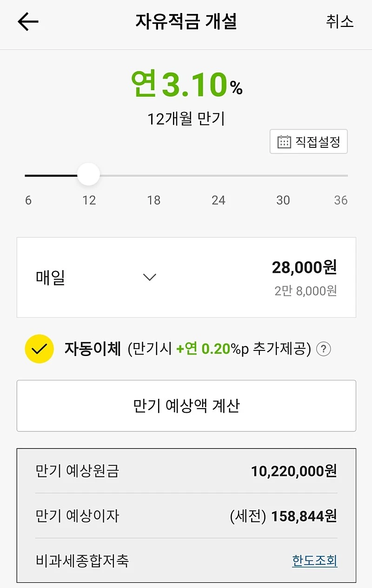Toggle the yellow 자동이체 checkmark

coord(39,349)
